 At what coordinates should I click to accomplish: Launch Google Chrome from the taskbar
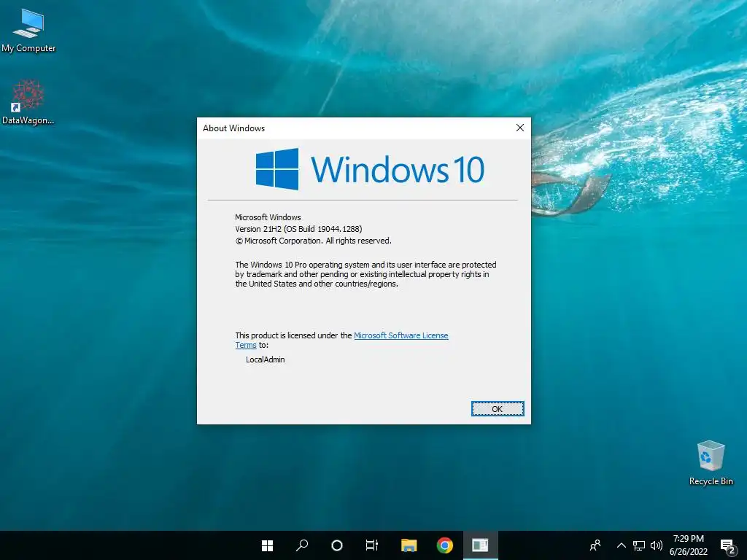click(444, 545)
